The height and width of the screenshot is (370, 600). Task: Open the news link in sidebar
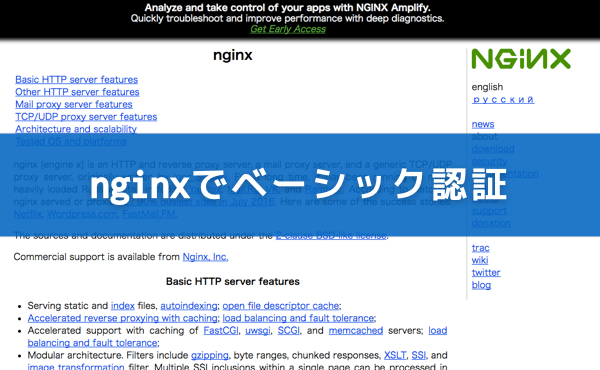click(x=483, y=124)
